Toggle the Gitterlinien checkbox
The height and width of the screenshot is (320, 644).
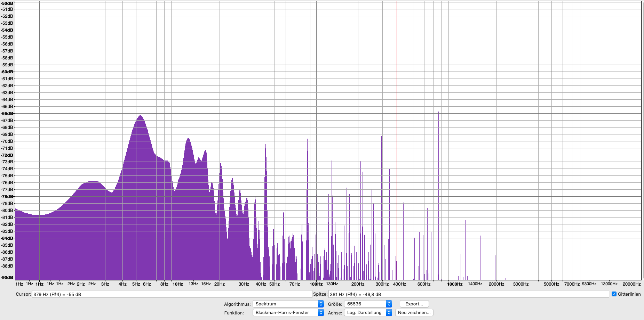click(x=614, y=294)
